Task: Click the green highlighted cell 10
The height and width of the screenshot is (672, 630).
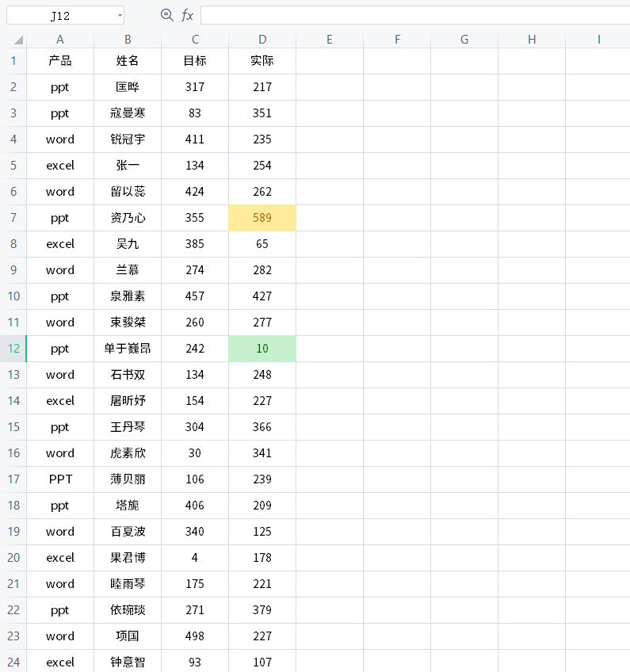Action: click(x=262, y=349)
